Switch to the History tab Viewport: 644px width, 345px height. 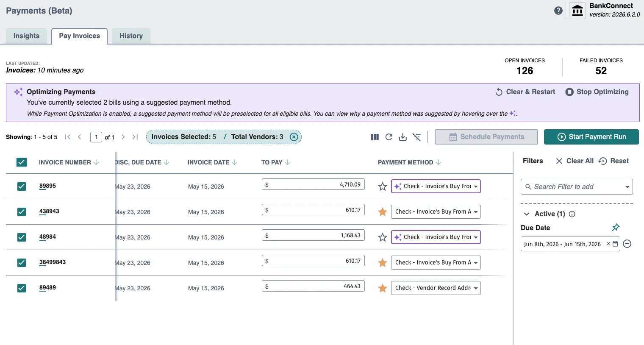point(131,36)
